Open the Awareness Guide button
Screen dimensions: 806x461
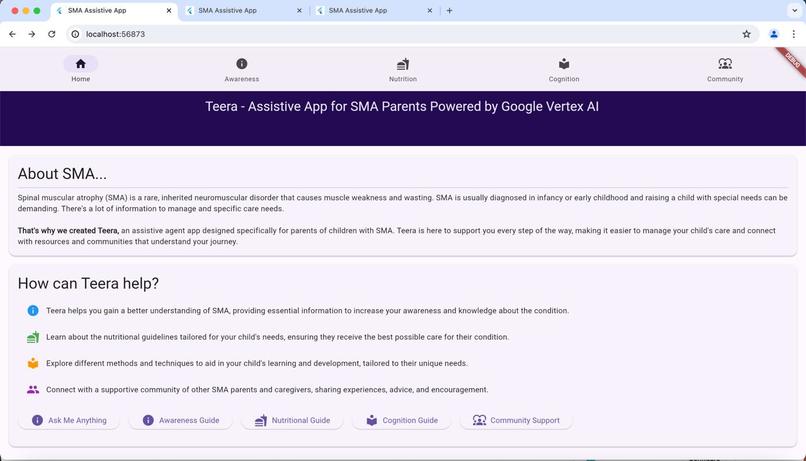tap(180, 420)
